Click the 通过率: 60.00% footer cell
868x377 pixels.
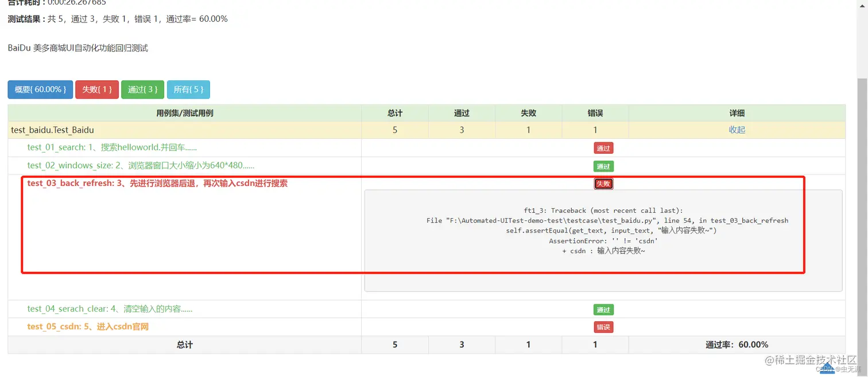[x=737, y=345]
